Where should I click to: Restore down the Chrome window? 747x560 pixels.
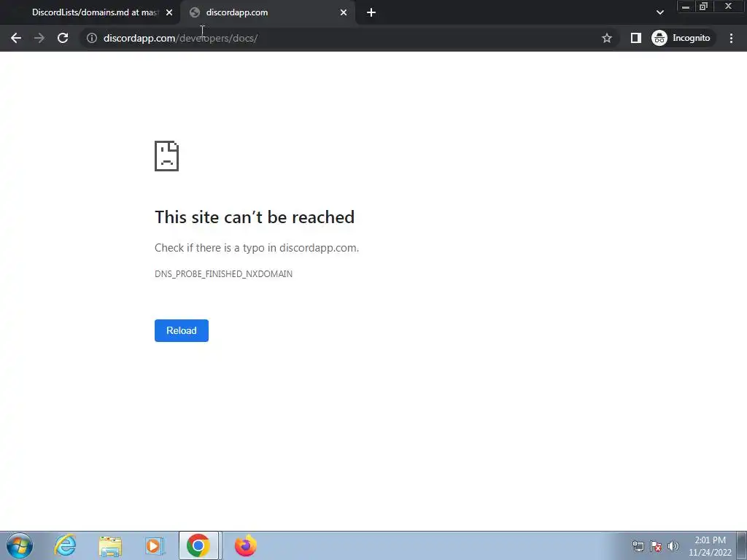tap(704, 7)
